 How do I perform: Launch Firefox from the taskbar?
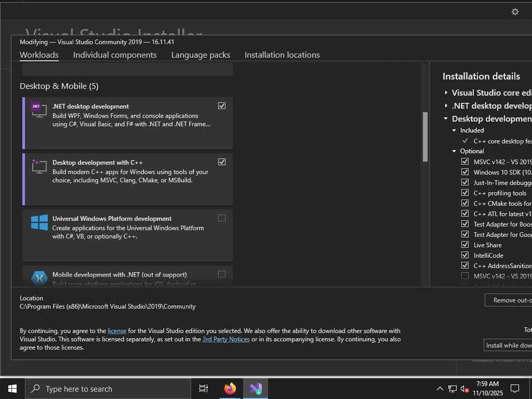coord(230,389)
